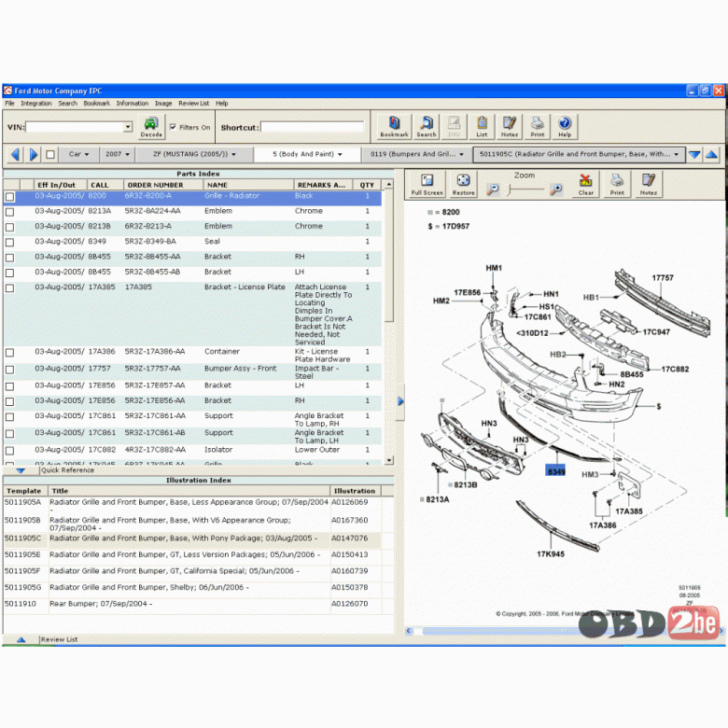
Task: Click the 17K945 callout in the illustration
Action: [x=551, y=553]
